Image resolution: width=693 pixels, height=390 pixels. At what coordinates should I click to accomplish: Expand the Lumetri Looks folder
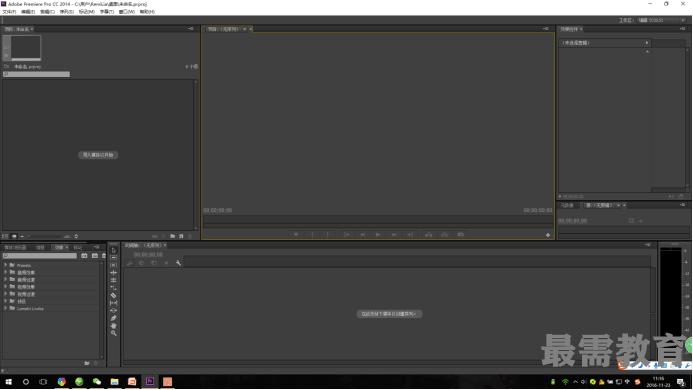tap(5, 308)
